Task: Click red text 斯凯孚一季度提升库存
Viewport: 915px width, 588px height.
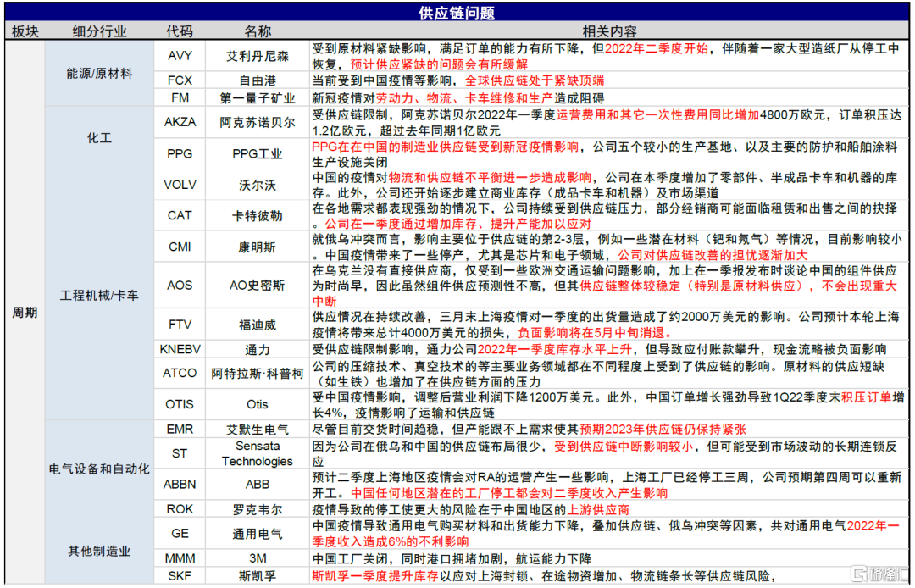Action: 374,576
